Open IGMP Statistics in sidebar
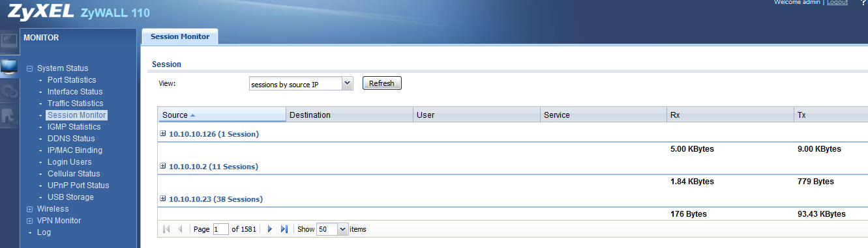This screenshot has width=868, height=248. (74, 127)
